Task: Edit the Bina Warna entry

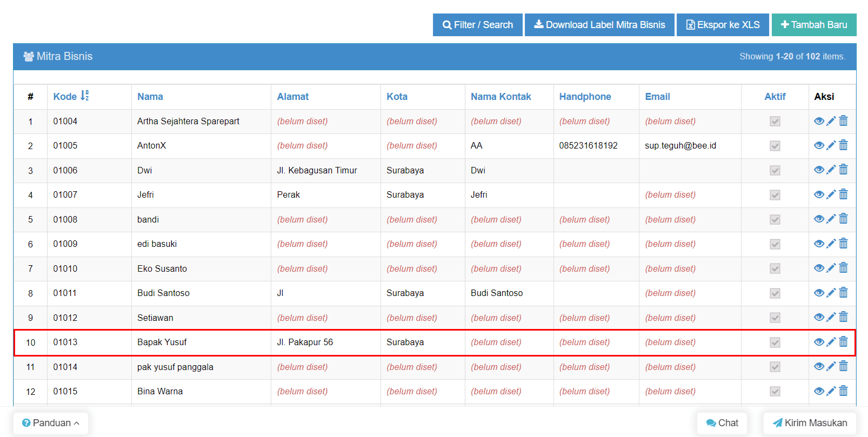Action: tap(831, 391)
